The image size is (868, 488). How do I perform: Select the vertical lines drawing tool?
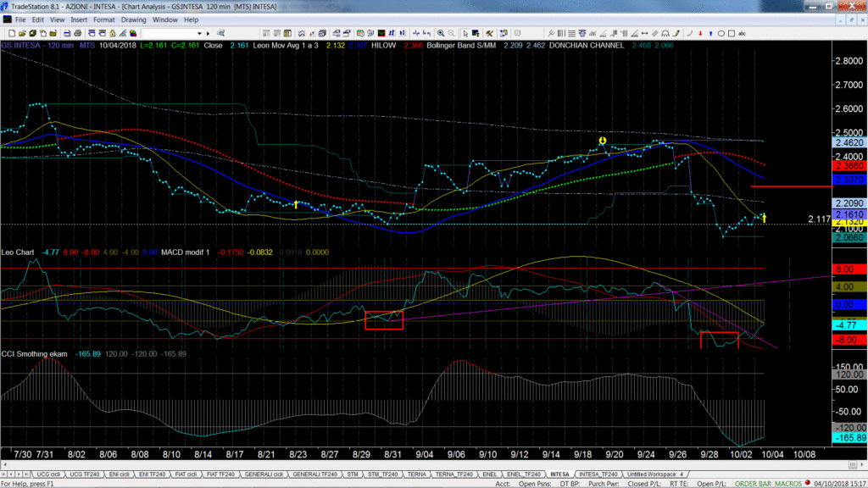[x=561, y=33]
